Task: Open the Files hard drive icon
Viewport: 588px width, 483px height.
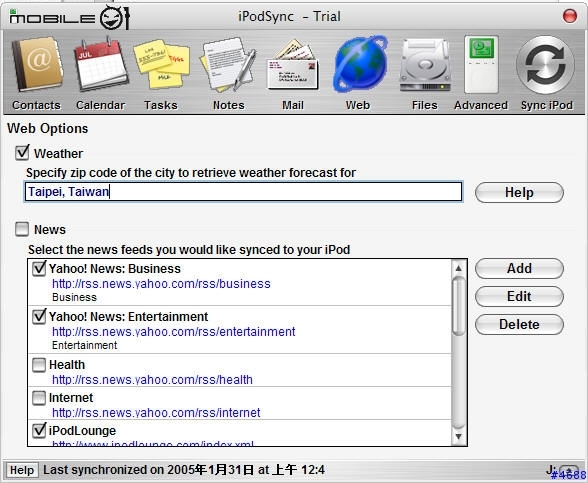Action: 425,66
